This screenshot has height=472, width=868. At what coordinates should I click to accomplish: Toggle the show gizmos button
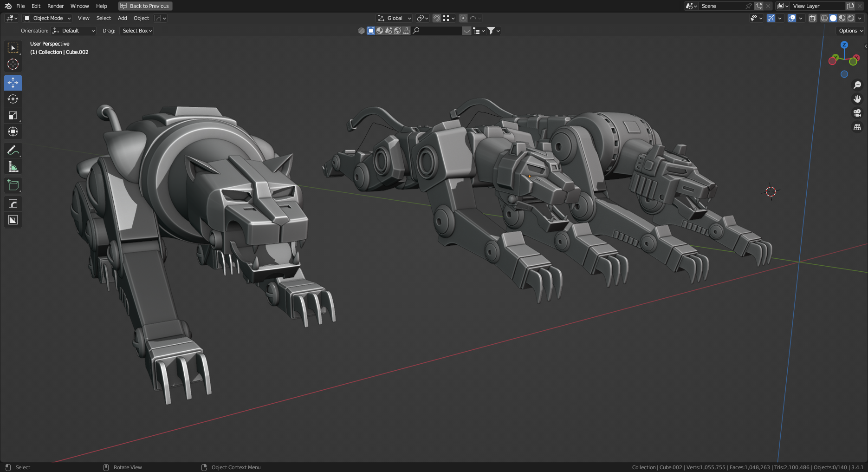(771, 18)
